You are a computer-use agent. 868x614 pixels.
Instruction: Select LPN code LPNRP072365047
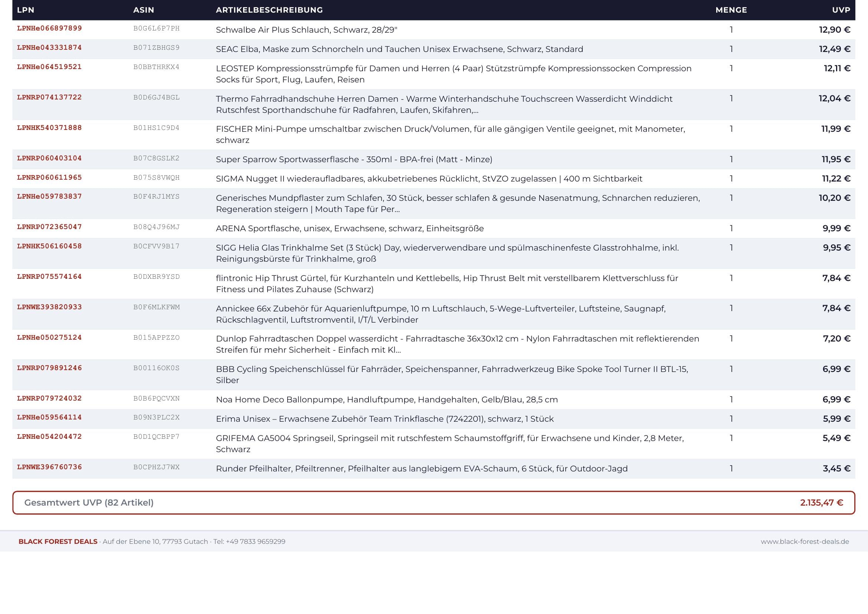click(49, 227)
